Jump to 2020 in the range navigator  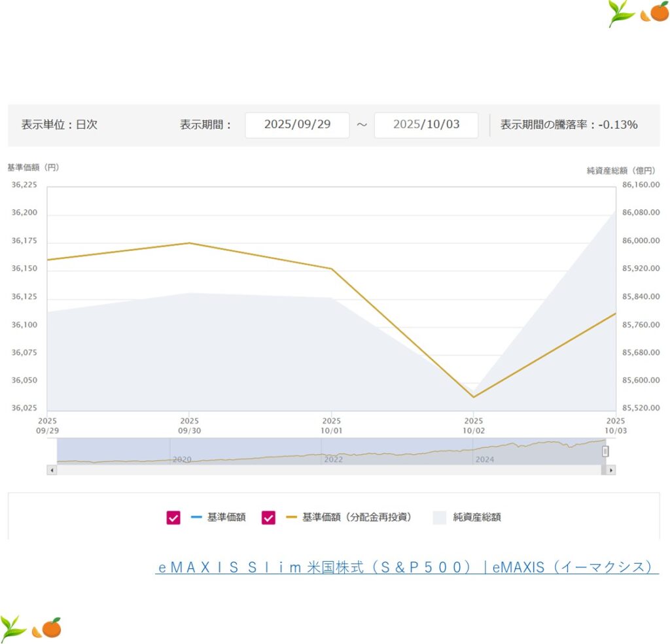pyautogui.click(x=181, y=460)
